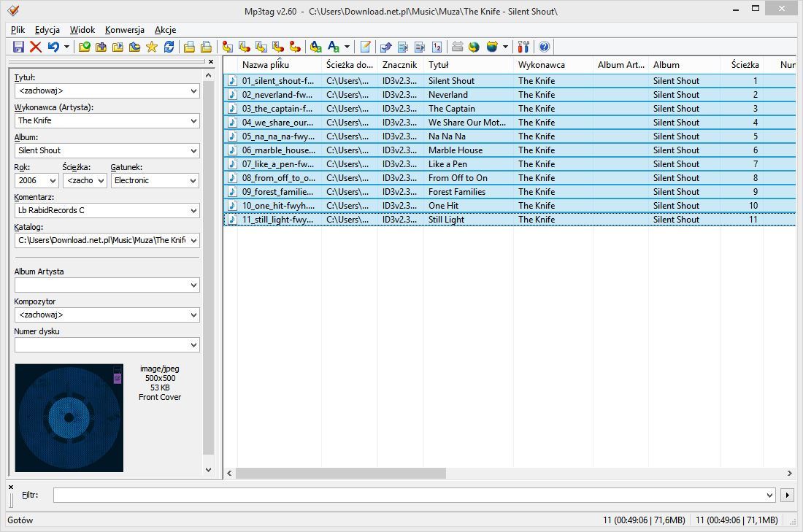Image resolution: width=803 pixels, height=532 pixels.
Task: Sort by the Nazwa pliku column header
Action: point(280,65)
